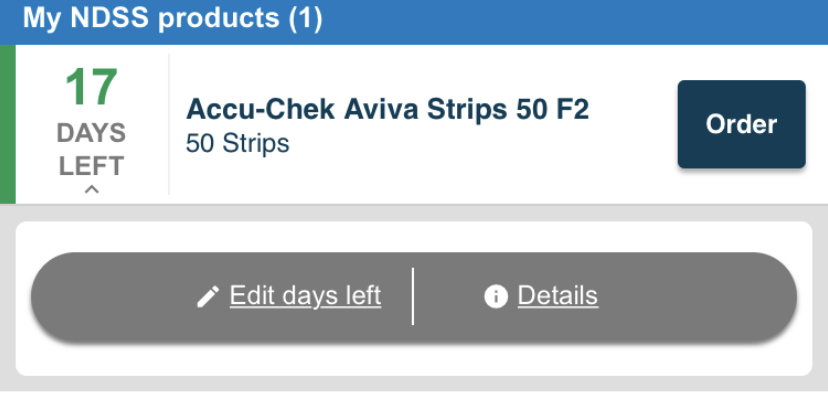
Task: Click the thin separator next to days counter
Action: point(169,124)
